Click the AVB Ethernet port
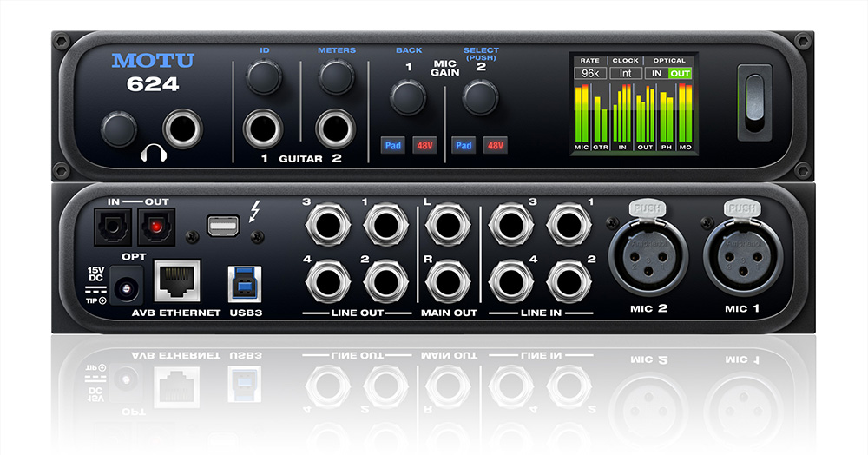Image resolution: width=868 pixels, height=455 pixels. (177, 281)
